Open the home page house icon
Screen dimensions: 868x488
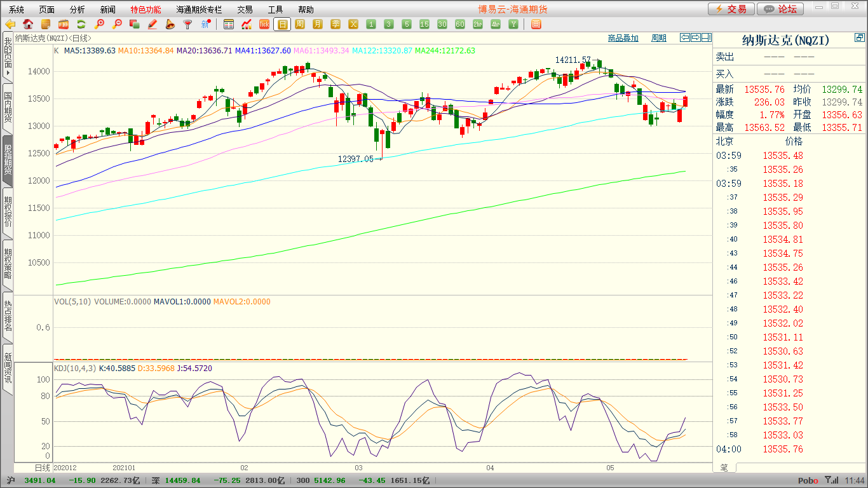click(28, 24)
